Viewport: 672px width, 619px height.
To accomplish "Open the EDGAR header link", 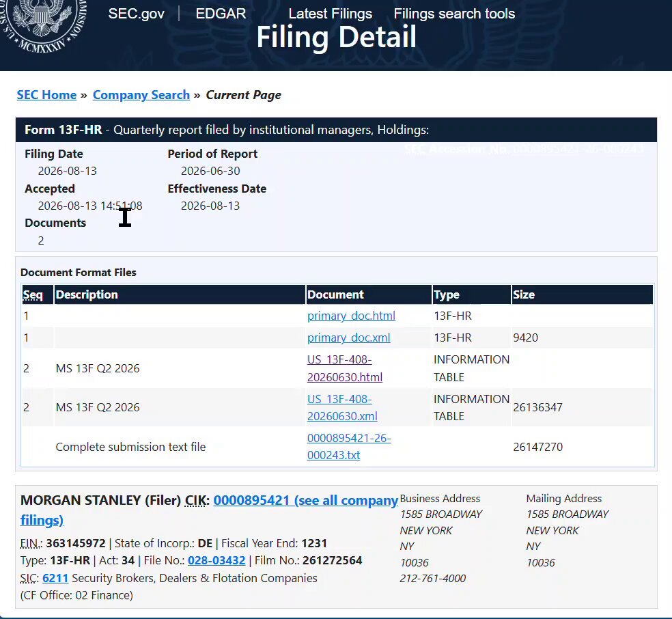I will [221, 14].
